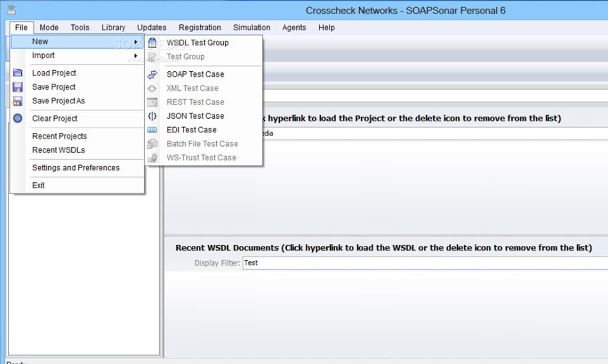Select Import in the File menu
The height and width of the screenshot is (364, 608).
pos(77,55)
